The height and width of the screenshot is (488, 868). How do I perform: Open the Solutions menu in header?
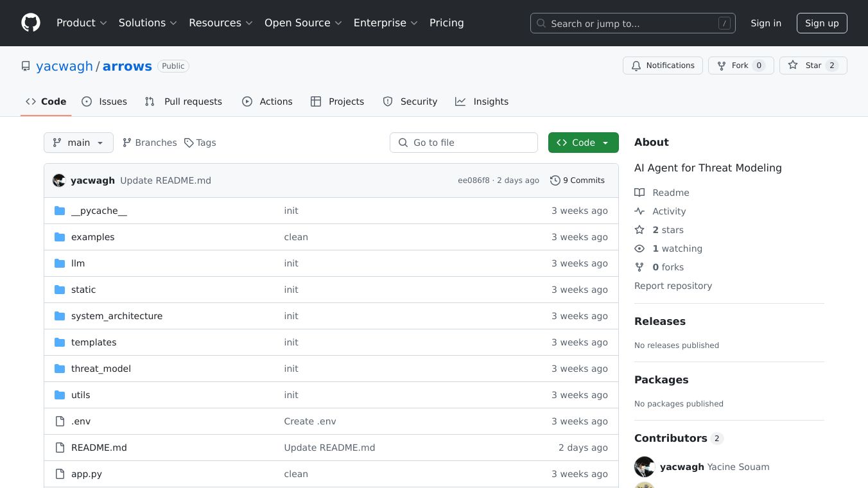tap(148, 23)
